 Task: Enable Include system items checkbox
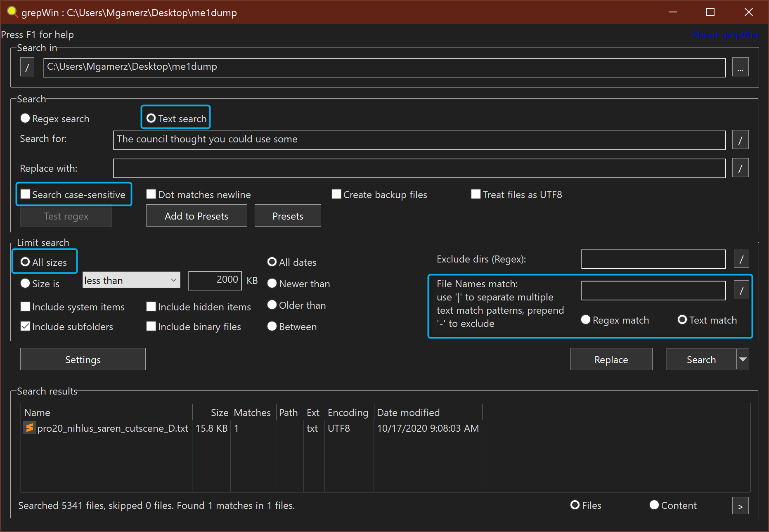coord(25,307)
